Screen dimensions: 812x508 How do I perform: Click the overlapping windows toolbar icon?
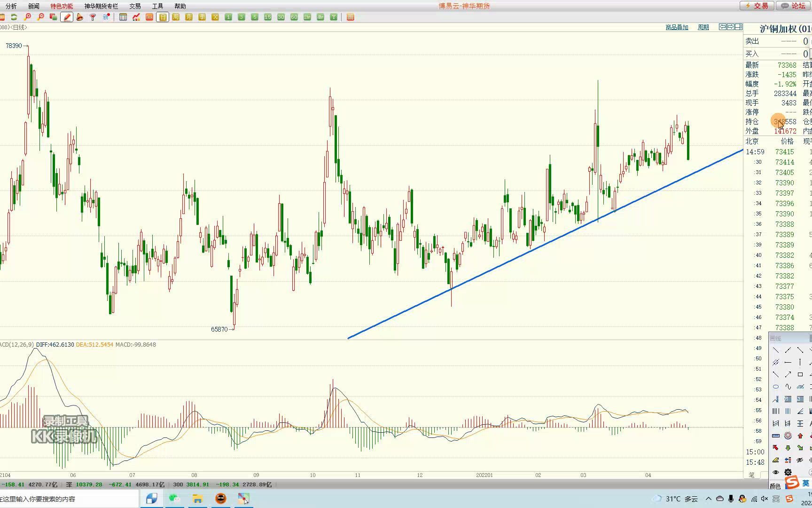point(53,17)
